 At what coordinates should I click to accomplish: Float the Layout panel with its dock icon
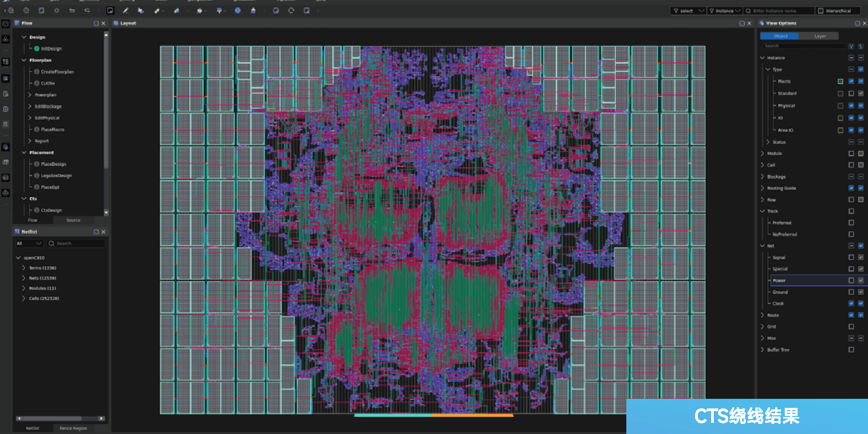tap(742, 23)
